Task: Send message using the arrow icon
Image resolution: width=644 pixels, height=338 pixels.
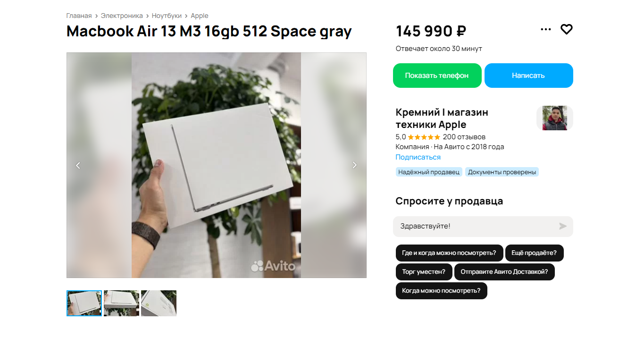Action: click(x=562, y=226)
